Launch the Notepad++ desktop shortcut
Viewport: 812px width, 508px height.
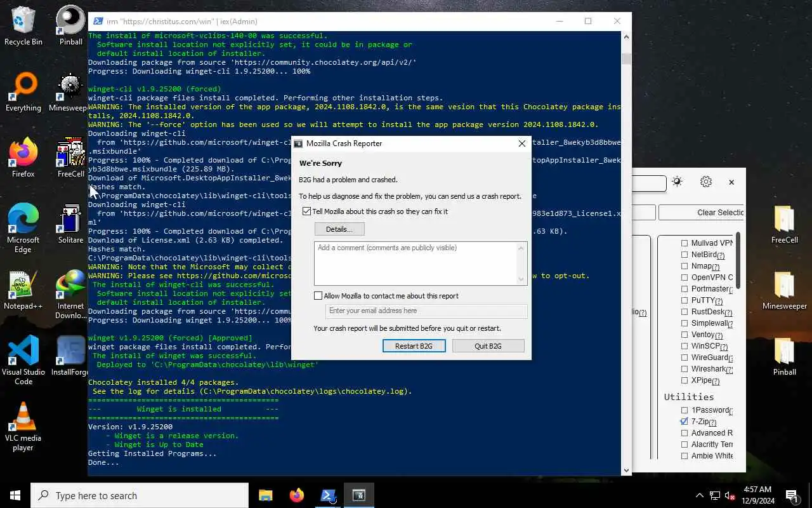[23, 290]
